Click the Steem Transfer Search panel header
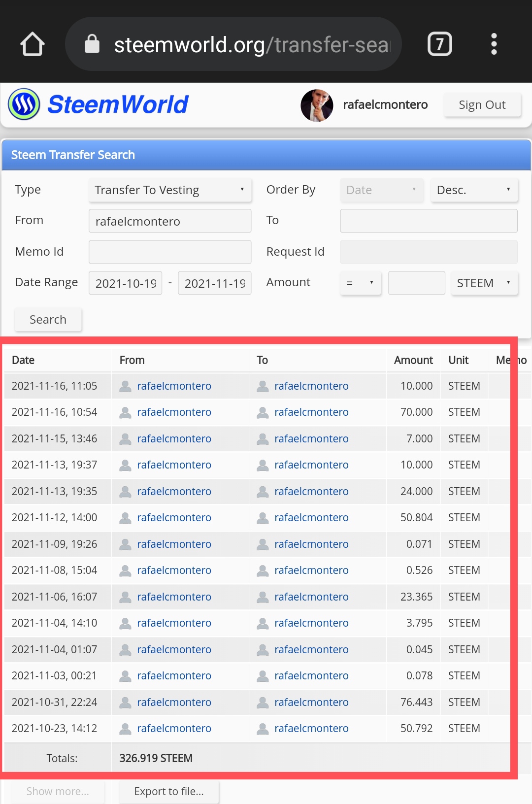 click(x=266, y=155)
